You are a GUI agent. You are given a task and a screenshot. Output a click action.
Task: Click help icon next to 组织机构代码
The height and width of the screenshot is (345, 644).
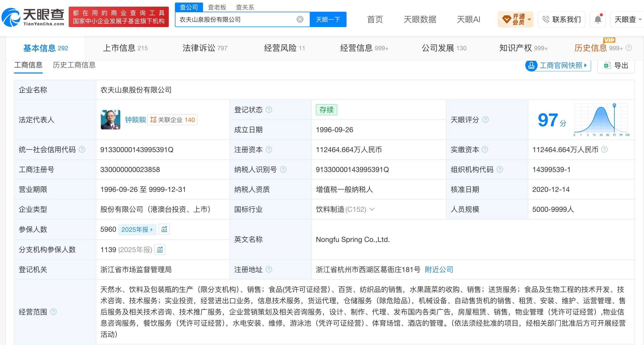(500, 169)
